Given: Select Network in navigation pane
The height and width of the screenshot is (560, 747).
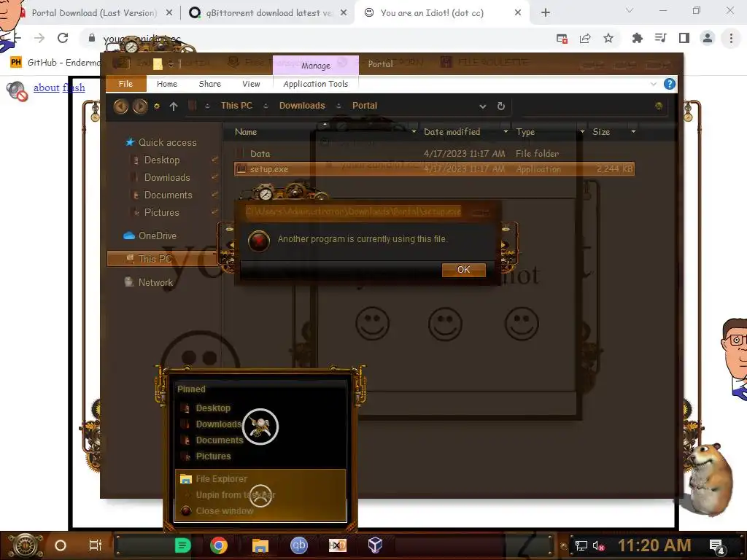Looking at the screenshot, I should 155,282.
